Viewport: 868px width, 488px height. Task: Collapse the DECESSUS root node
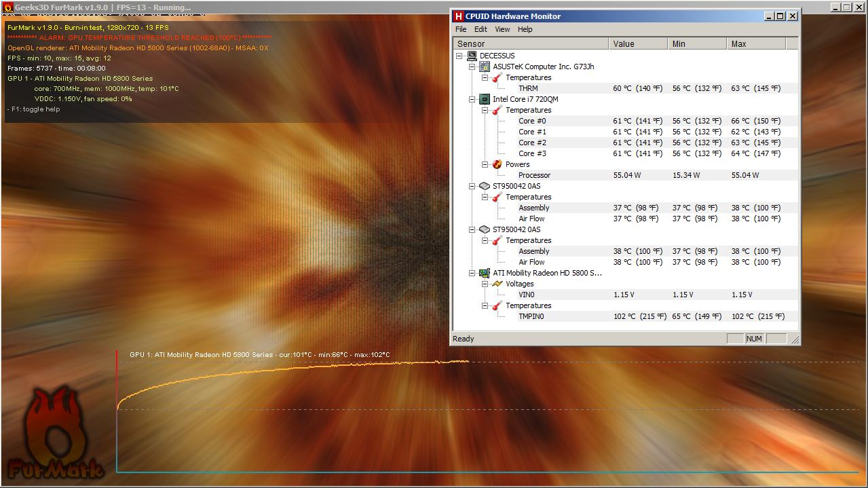coord(459,56)
